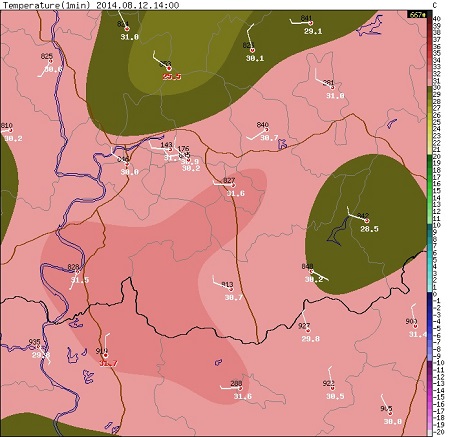Pick the dark red 40 degree legend color
This screenshot has width=450, height=437.
(429, 18)
